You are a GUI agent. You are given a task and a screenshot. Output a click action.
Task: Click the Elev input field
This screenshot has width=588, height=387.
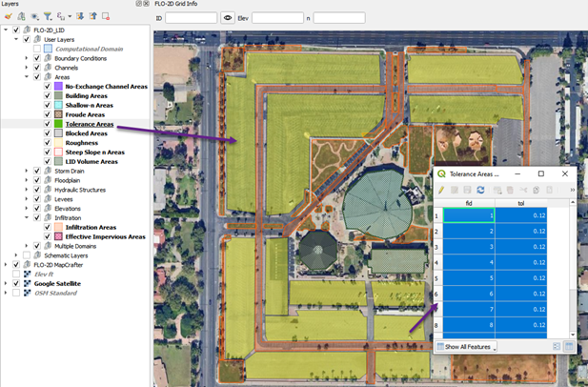tap(277, 18)
